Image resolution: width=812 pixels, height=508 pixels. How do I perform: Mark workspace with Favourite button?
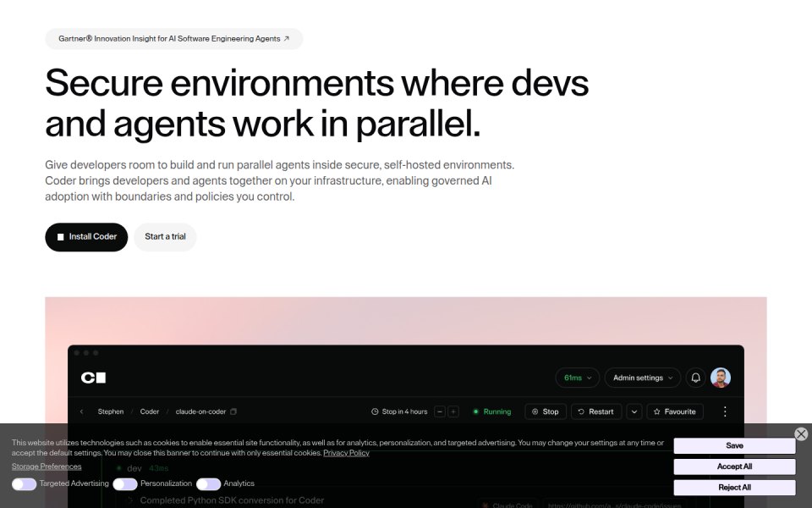click(x=675, y=411)
